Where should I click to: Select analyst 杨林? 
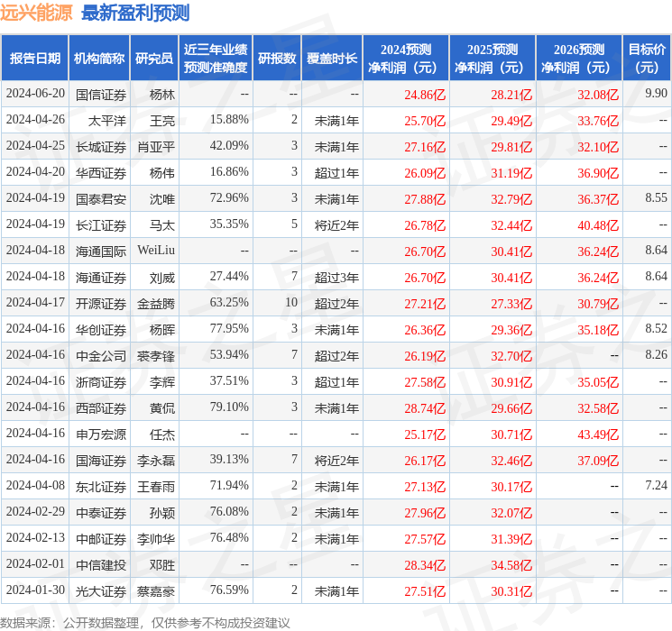pos(162,95)
